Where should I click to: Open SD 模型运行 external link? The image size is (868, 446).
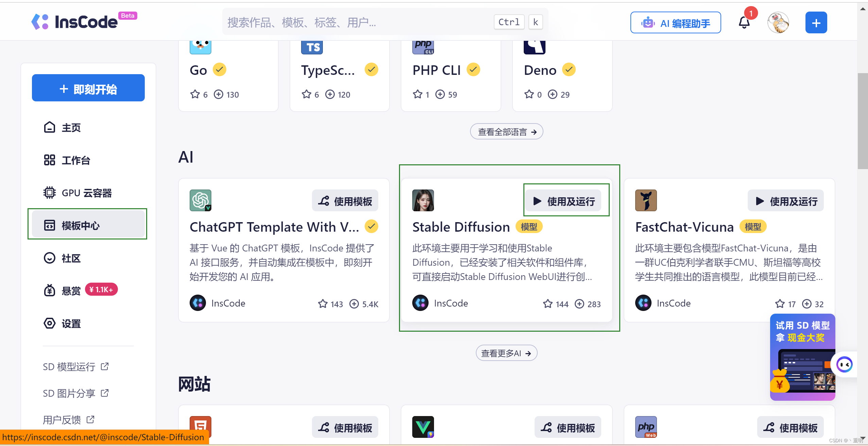75,367
